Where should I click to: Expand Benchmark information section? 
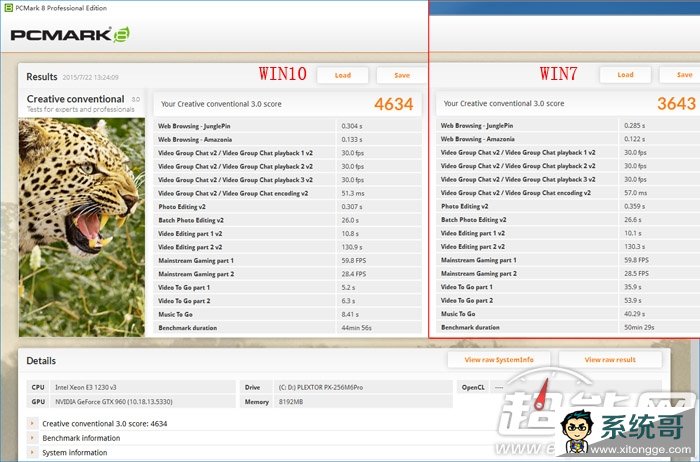click(x=32, y=438)
